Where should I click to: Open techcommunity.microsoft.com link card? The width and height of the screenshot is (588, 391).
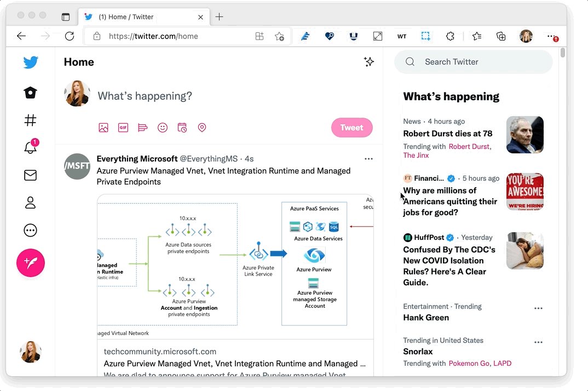[235, 358]
